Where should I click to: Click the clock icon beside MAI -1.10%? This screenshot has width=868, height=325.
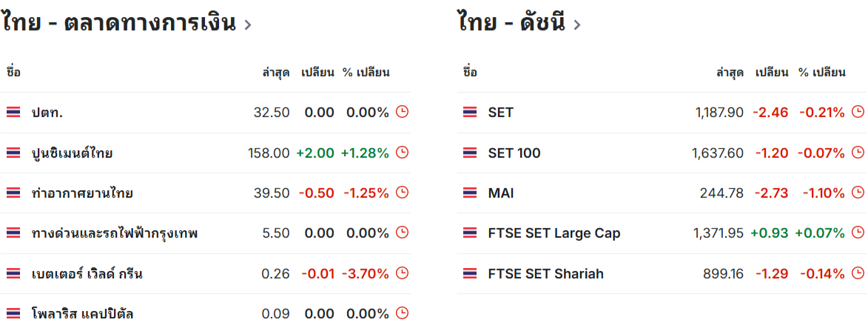pos(858,192)
